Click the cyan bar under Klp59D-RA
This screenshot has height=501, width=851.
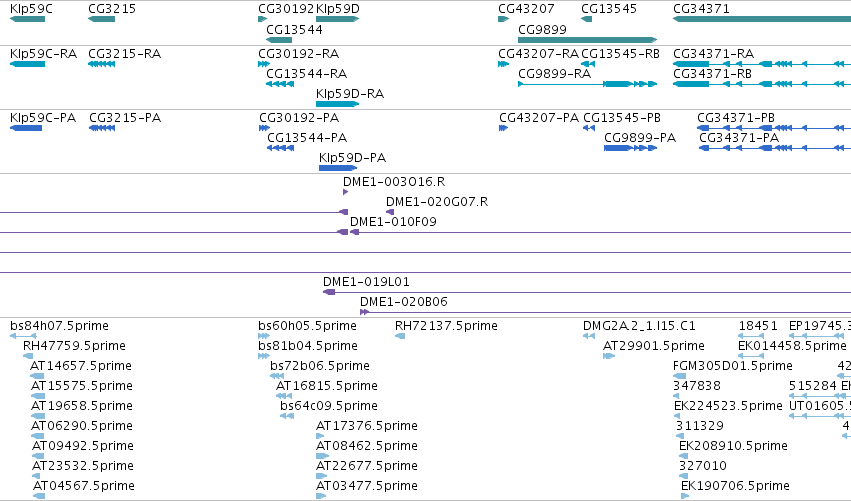[x=338, y=104]
